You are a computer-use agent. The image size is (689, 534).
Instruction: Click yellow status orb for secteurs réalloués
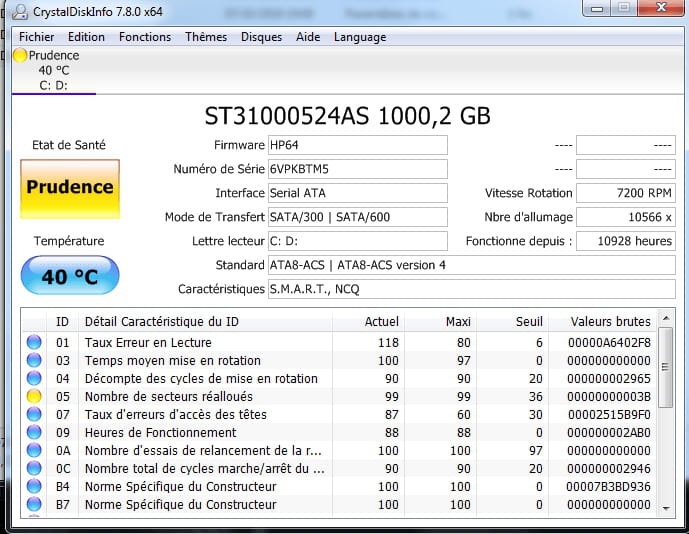coord(34,397)
